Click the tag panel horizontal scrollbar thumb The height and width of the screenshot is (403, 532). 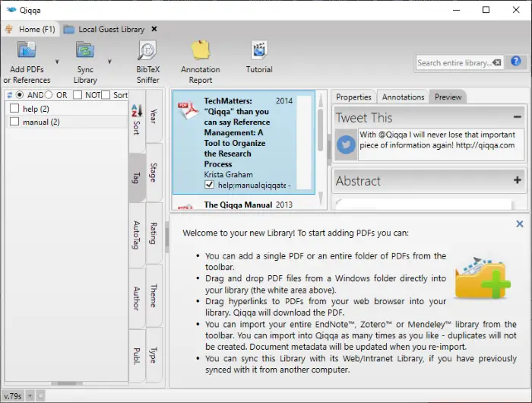coord(67,383)
